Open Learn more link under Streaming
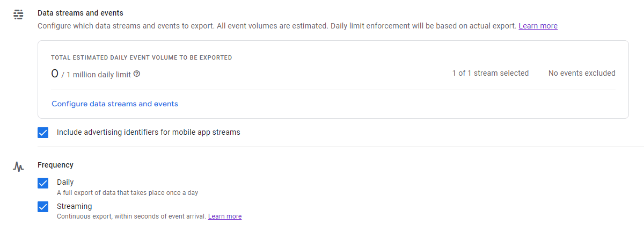The image size is (644, 225). (x=225, y=216)
